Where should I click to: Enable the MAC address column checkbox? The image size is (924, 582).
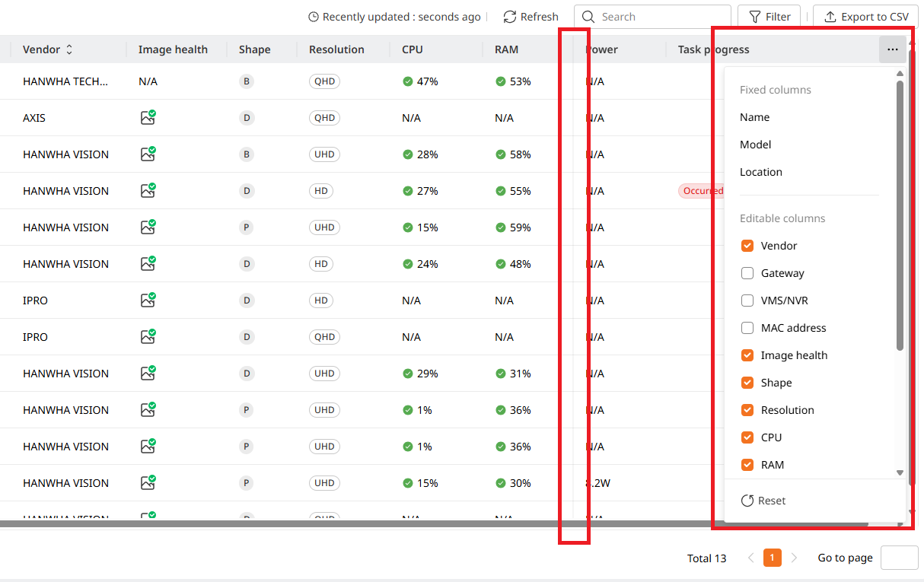[747, 328]
